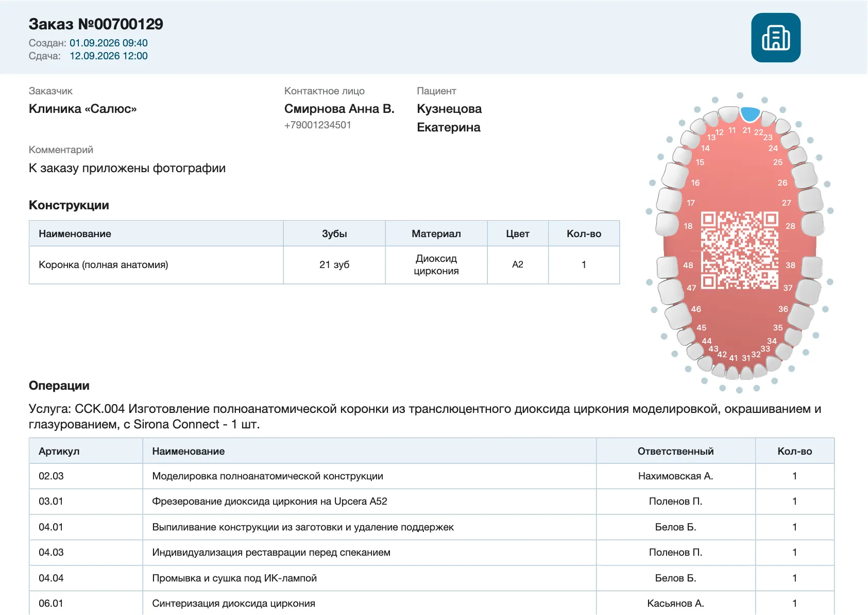Click the 21 зуб cell
868x615 pixels.
[334, 264]
